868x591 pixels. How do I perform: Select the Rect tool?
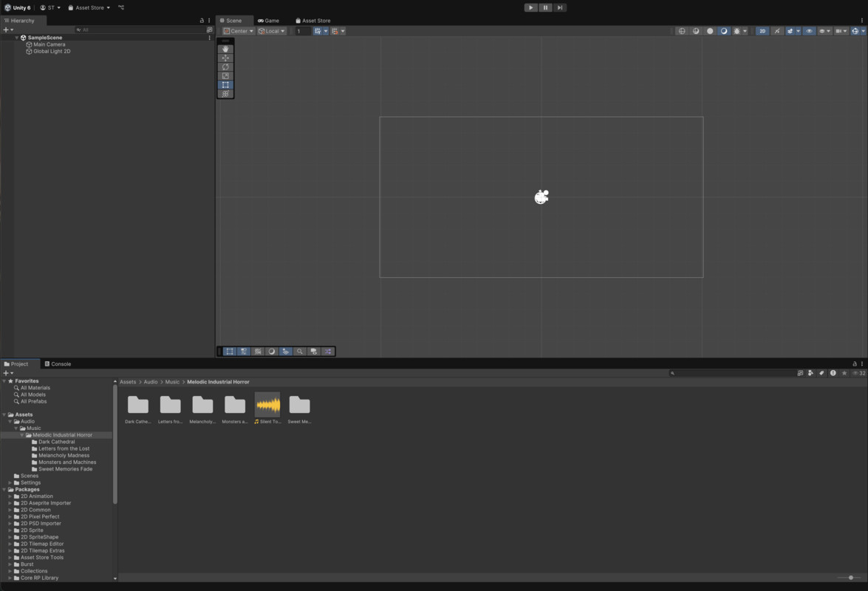click(x=225, y=85)
